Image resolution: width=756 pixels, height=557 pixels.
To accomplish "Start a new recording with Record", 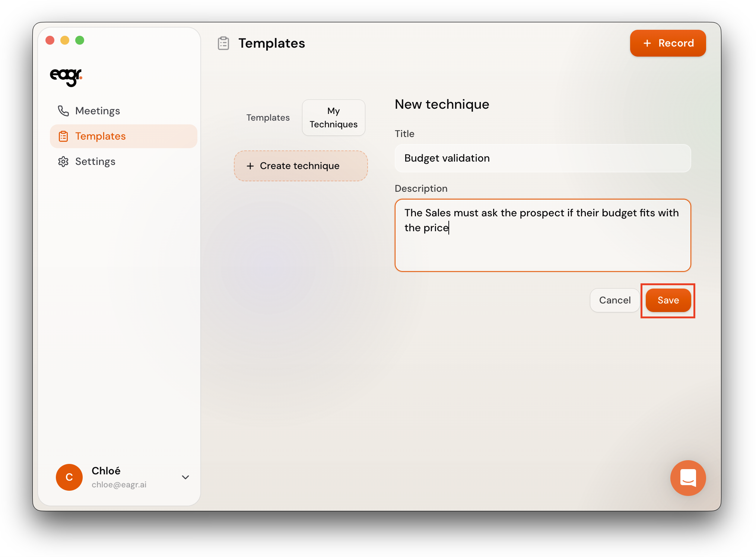I will (x=668, y=43).
